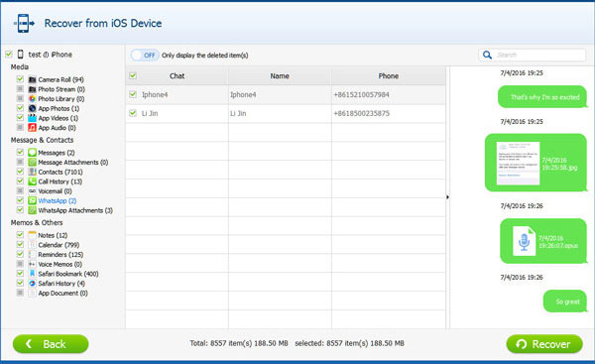
Task: Toggle the select-all Chat header checkbox
Action: pos(133,75)
